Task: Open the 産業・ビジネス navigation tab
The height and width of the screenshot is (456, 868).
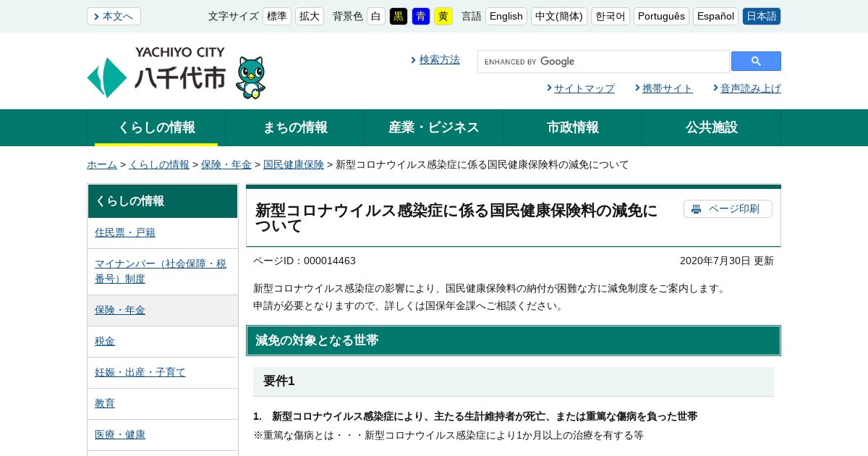Action: coord(434,127)
